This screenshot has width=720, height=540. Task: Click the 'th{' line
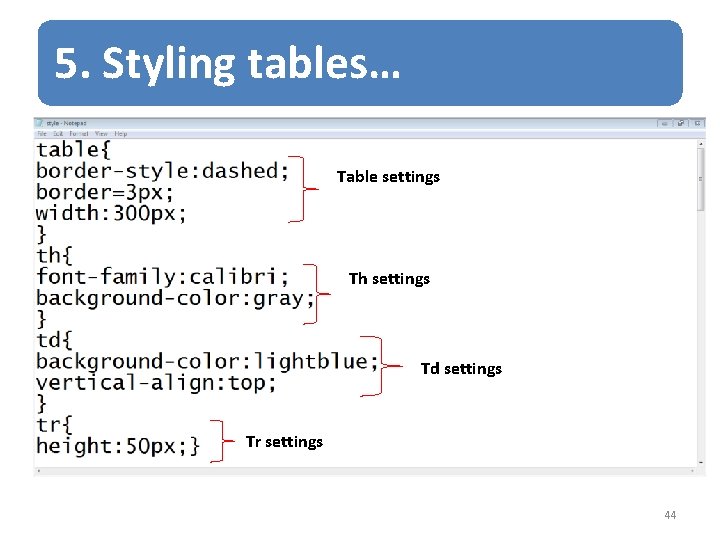pos(55,256)
